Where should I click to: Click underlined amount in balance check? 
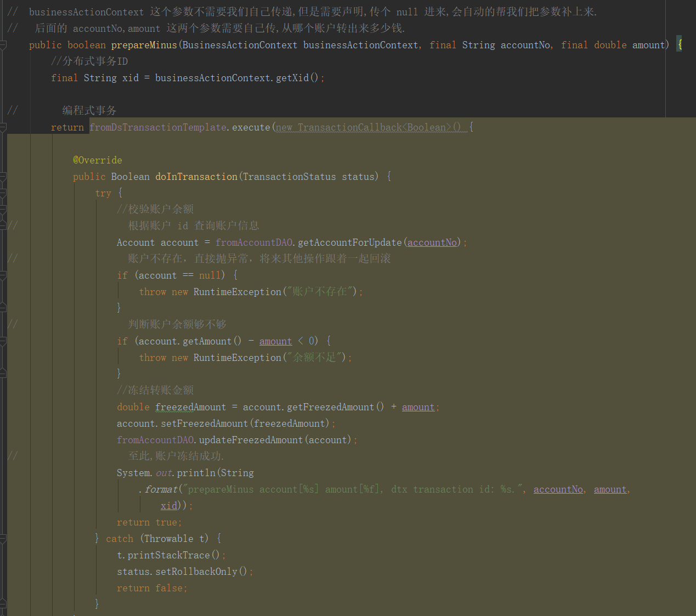click(276, 341)
